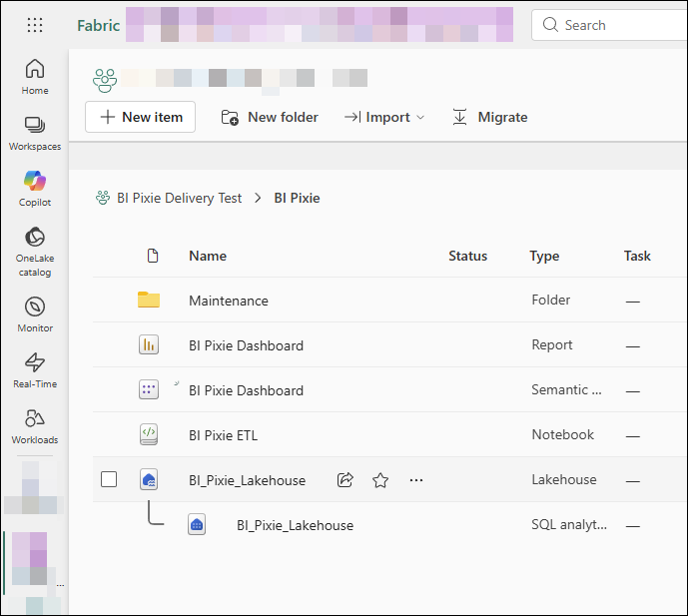The height and width of the screenshot is (616, 688).
Task: Click the Notebook type cell
Action: point(562,434)
